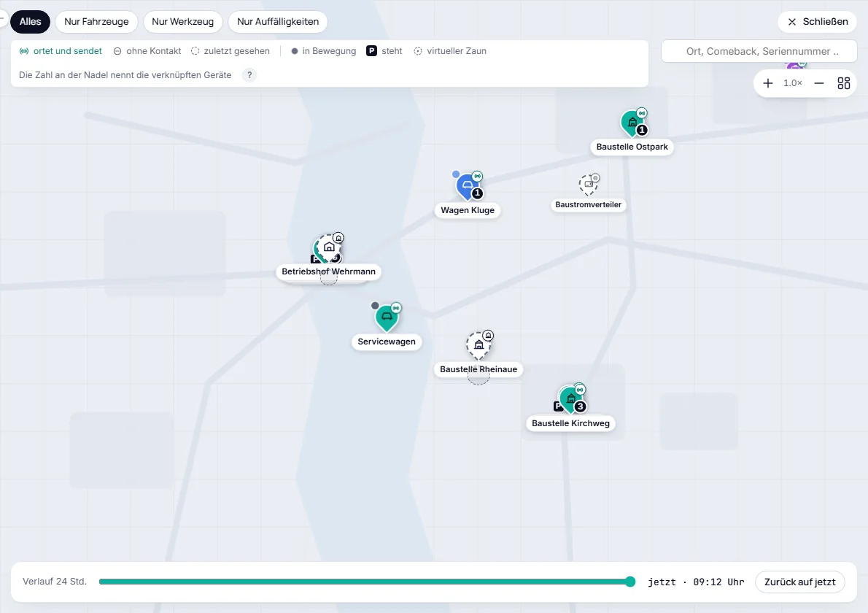This screenshot has width=868, height=613.
Task: Show help for the pin number hint
Action: (249, 74)
